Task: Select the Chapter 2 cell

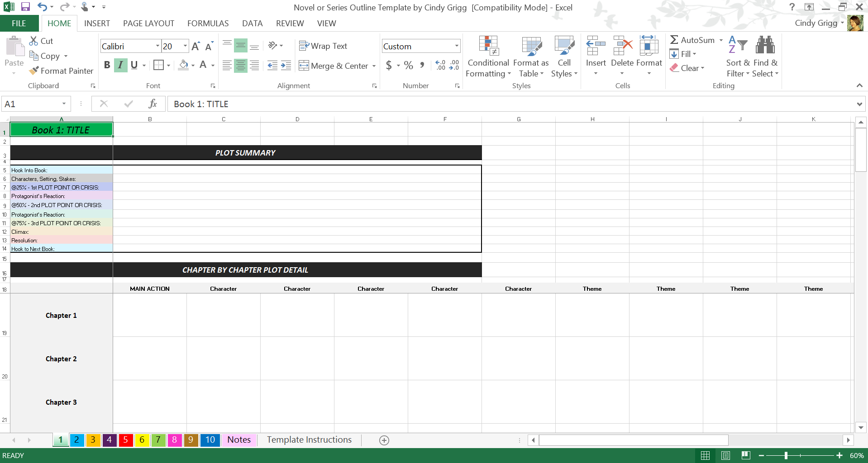Action: pos(61,359)
